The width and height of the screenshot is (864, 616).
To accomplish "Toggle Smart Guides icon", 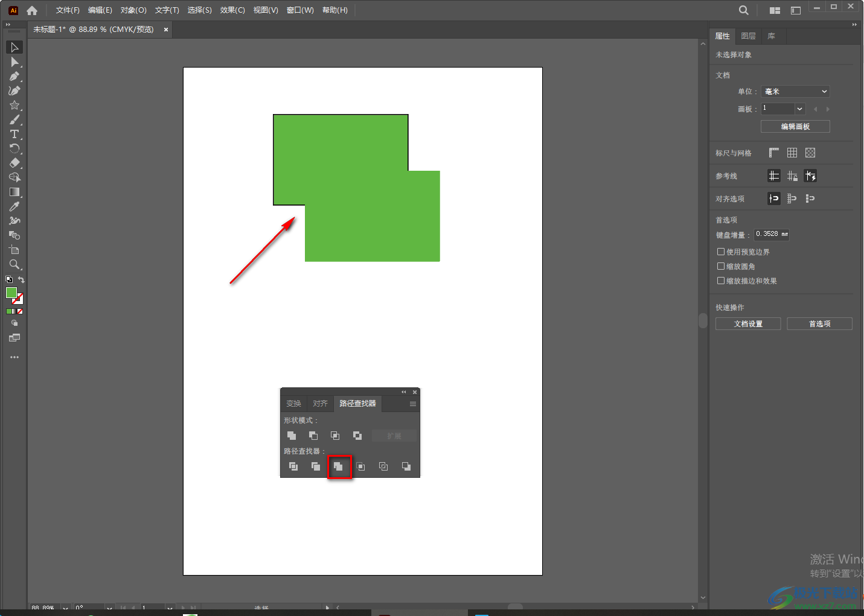I will click(810, 176).
